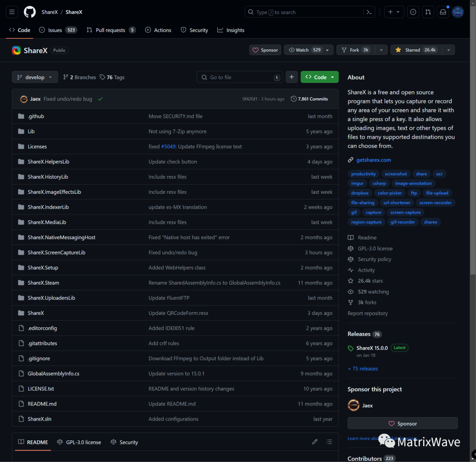Click the ShareX 15.0.0 release tag icon

coord(351,348)
